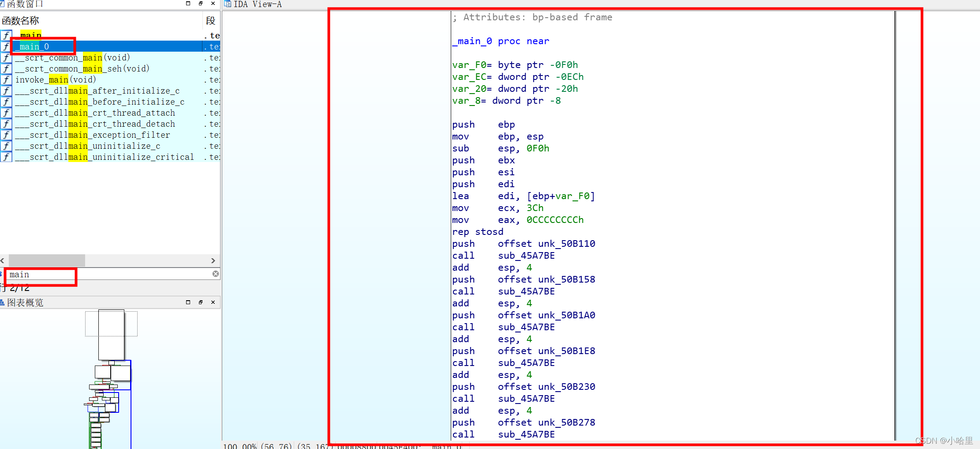Click the "push offset unk_50B110" line
Image resolution: width=980 pixels, height=449 pixels.
(524, 244)
